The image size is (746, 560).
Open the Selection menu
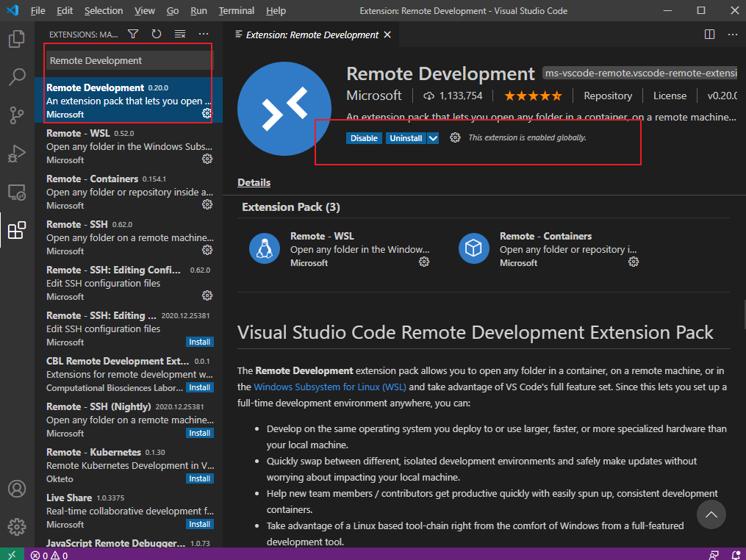pyautogui.click(x=103, y=10)
